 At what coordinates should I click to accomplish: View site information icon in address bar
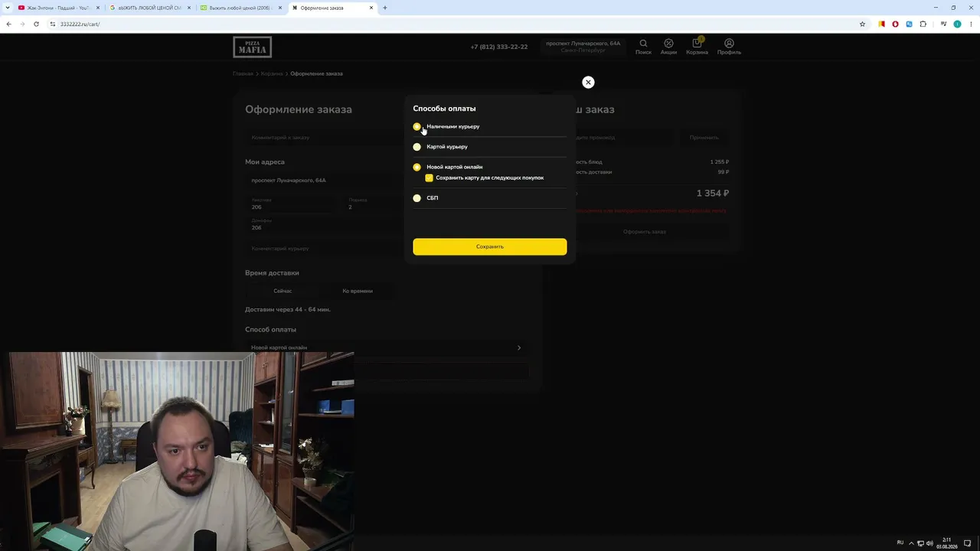click(53, 24)
